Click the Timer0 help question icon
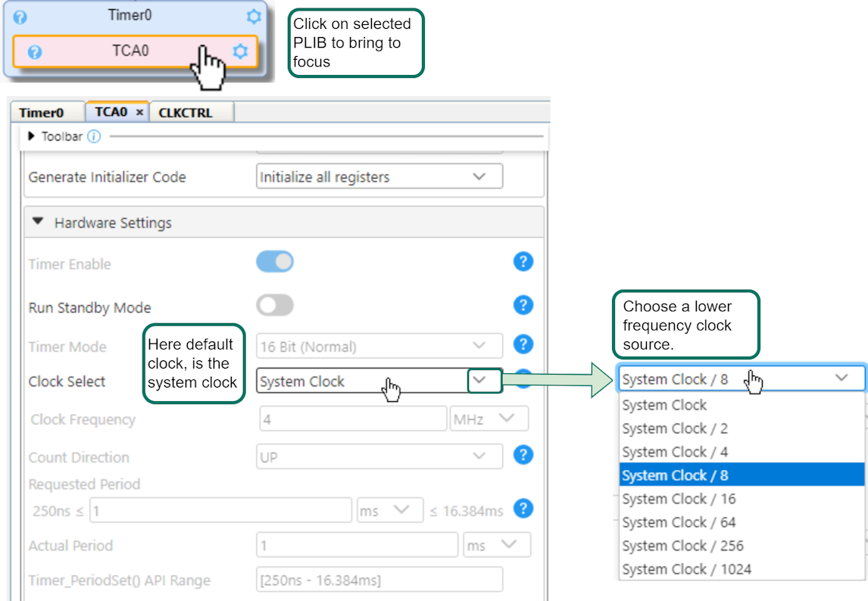This screenshot has width=868, height=601. tap(20, 17)
